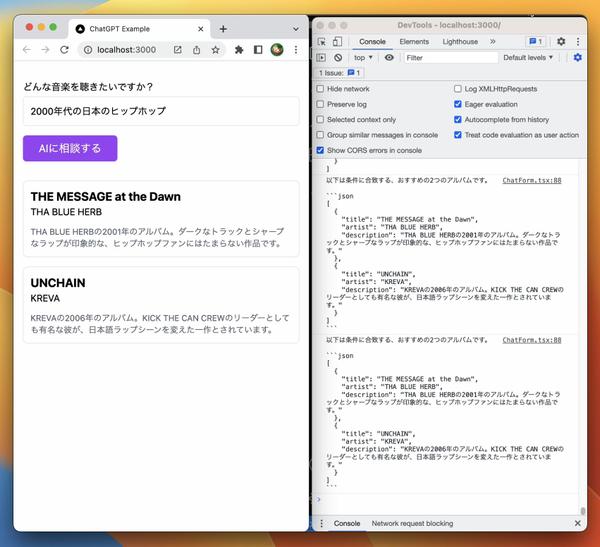The image size is (600, 547).
Task: Select the Console drawer tab
Action: point(347,523)
